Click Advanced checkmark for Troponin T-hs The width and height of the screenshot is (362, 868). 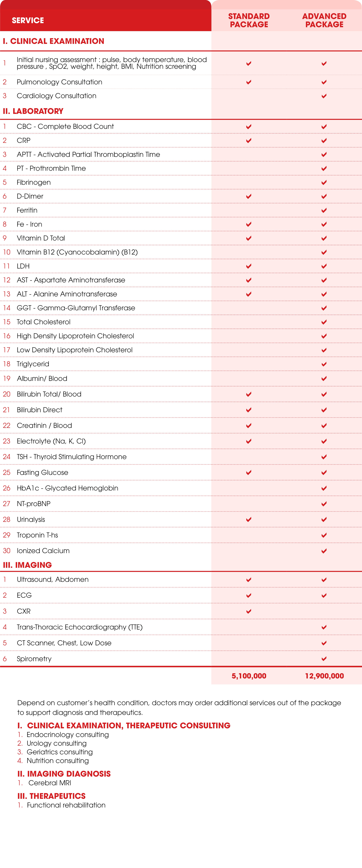click(x=324, y=535)
